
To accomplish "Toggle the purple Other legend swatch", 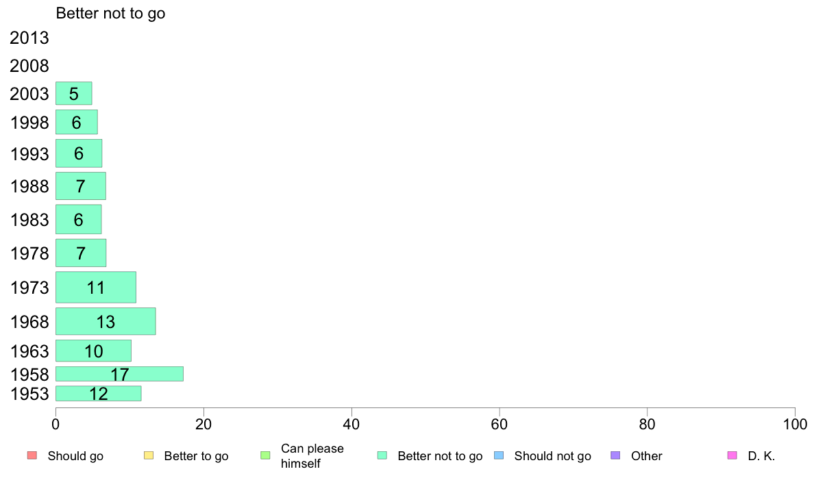I will tap(616, 456).
